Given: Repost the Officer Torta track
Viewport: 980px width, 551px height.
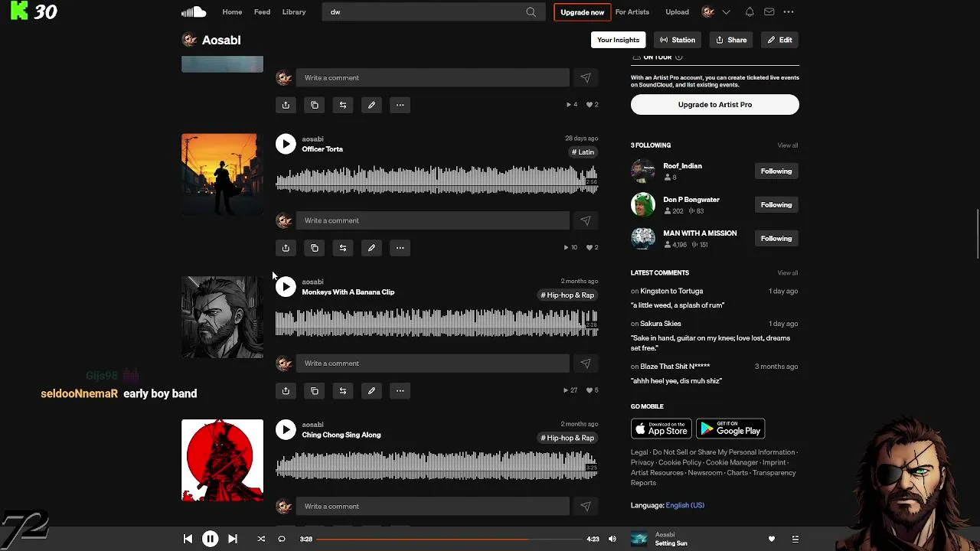Looking at the screenshot, I should point(343,248).
